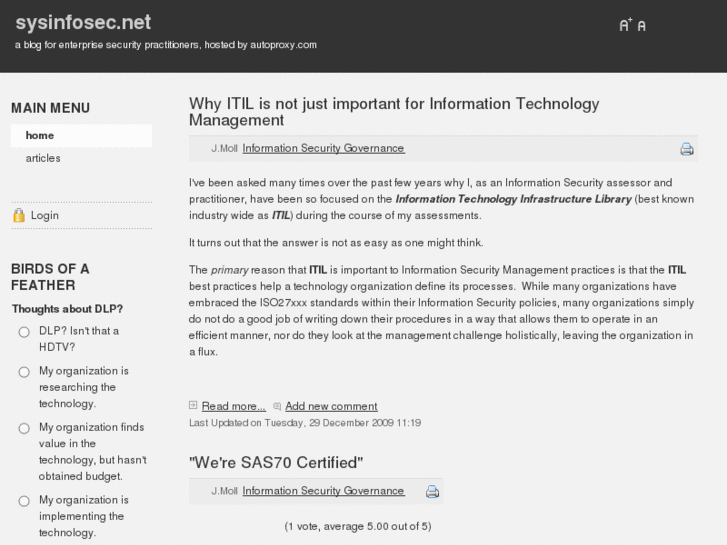This screenshot has height=545, width=727.
Task: Click the Add new comment link
Action: tap(331, 406)
